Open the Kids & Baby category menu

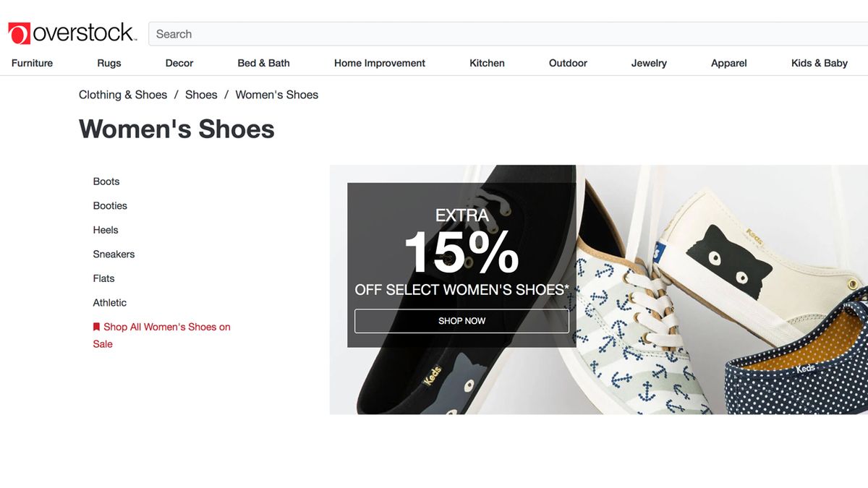(x=818, y=63)
